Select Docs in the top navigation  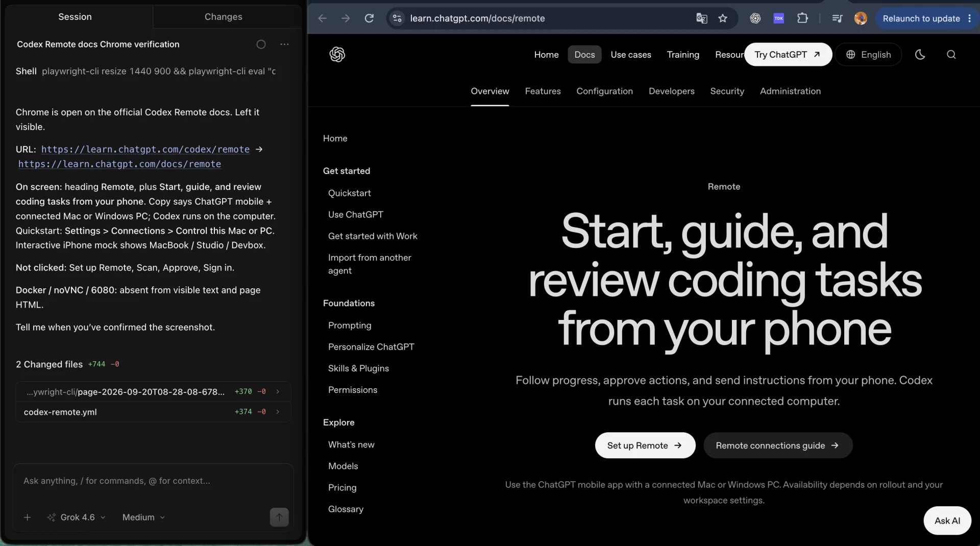click(584, 55)
